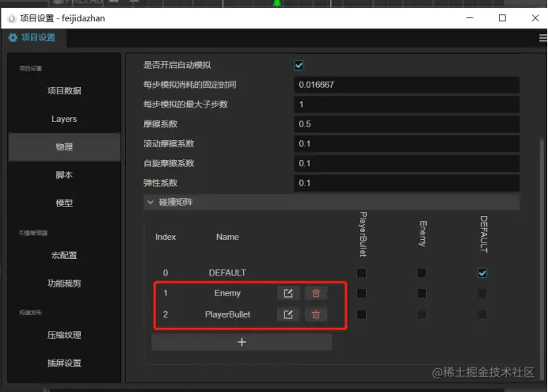Open 插屏设置 settings page
The image size is (548, 392).
pos(64,363)
